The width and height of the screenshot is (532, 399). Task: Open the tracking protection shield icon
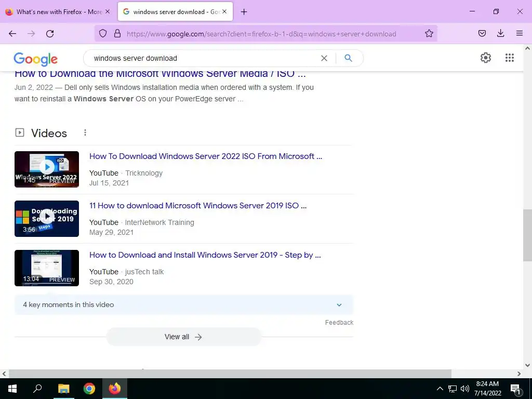point(103,33)
